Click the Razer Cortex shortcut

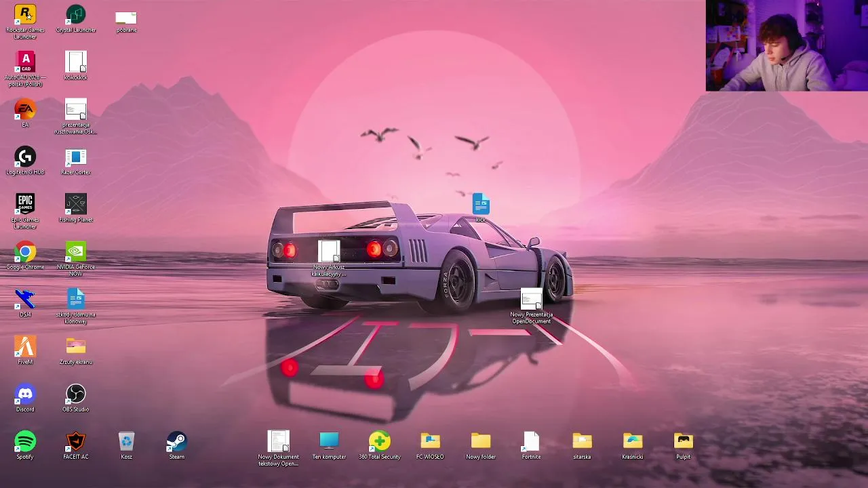(x=76, y=161)
